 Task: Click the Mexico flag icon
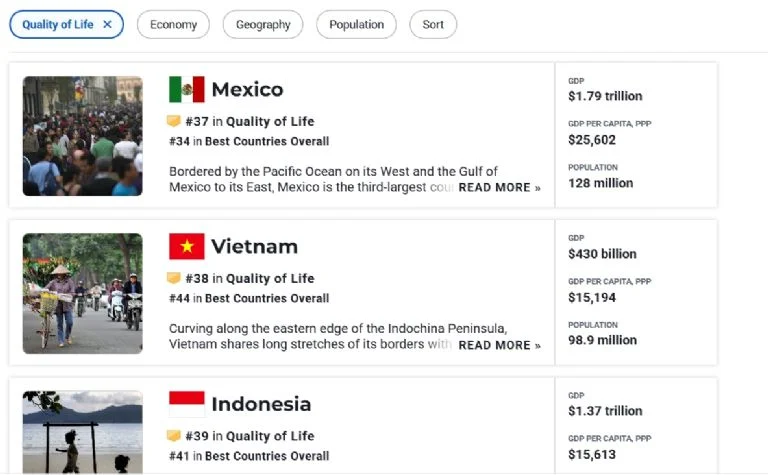(187, 90)
